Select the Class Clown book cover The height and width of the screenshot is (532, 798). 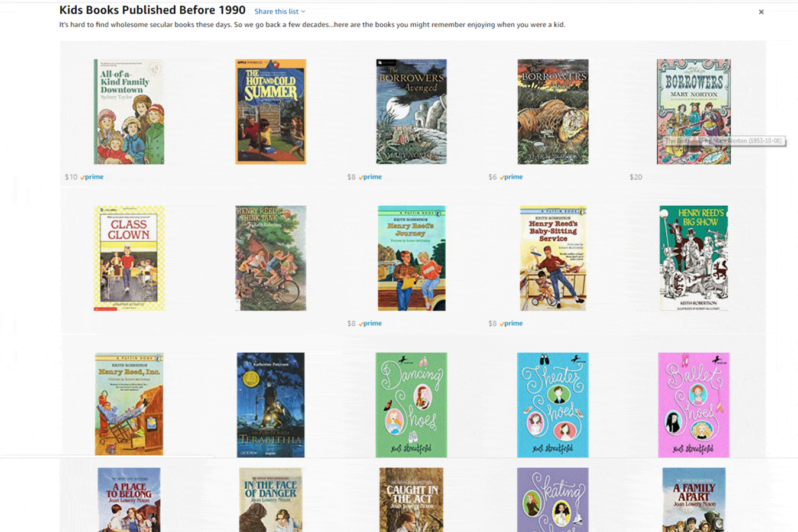[129, 258]
